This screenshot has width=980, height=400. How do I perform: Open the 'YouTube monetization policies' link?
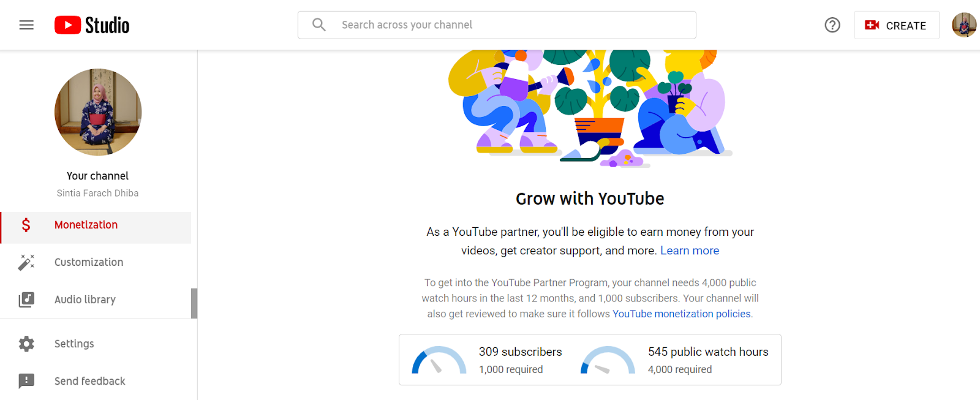[682, 314]
